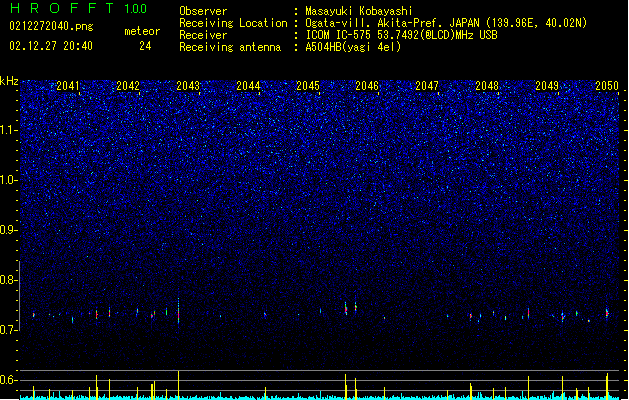Click the meteor count 24
The height and width of the screenshot is (400, 629).
pyautogui.click(x=145, y=46)
